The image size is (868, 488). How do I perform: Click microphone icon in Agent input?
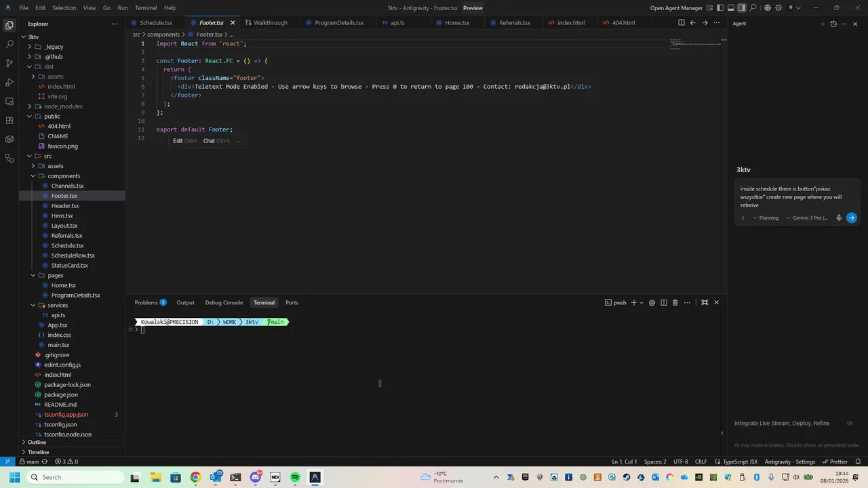[x=839, y=218]
